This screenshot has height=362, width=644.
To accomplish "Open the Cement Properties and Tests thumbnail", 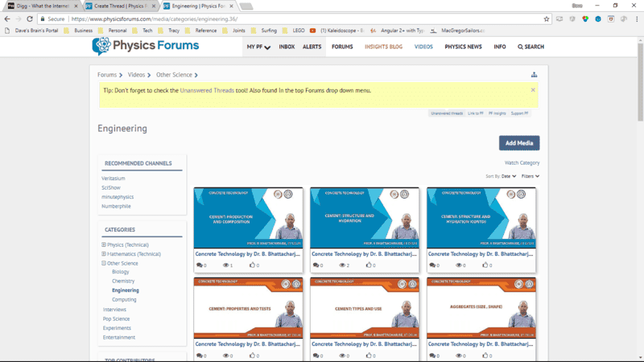I will point(249,308).
